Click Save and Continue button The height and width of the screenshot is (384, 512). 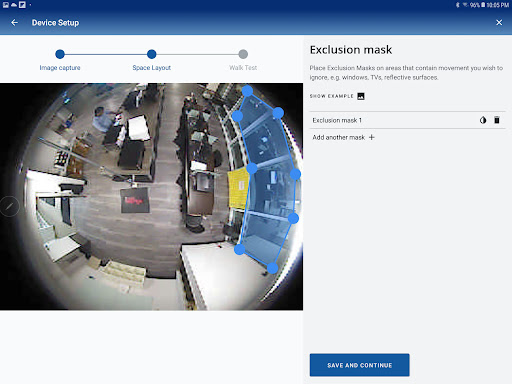tap(359, 365)
